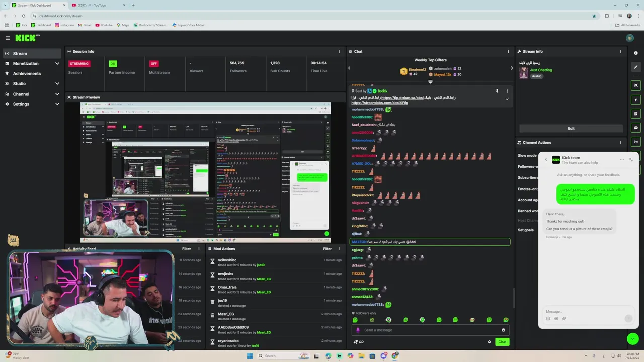Image resolution: width=644 pixels, height=362 pixels.
Task: Open the Maps bookmark
Action: tap(123, 25)
